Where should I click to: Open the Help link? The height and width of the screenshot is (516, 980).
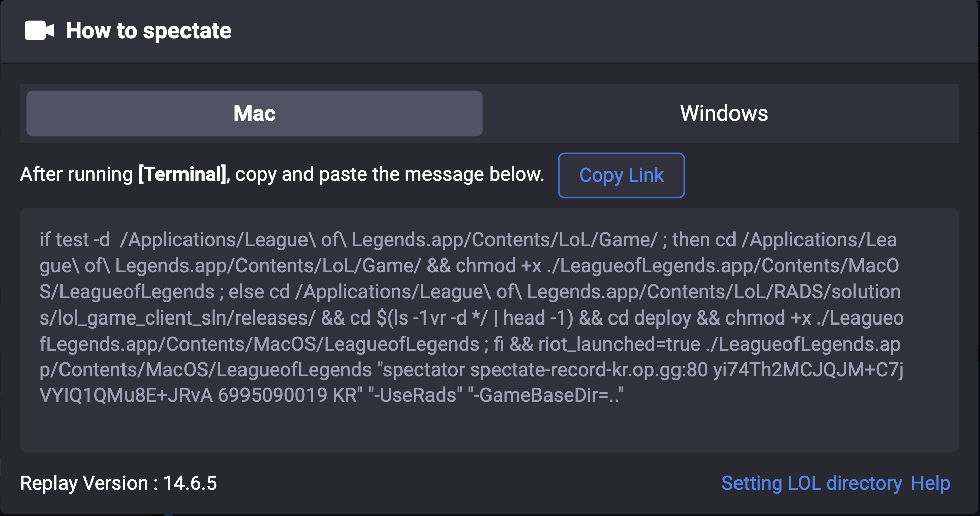point(931,483)
